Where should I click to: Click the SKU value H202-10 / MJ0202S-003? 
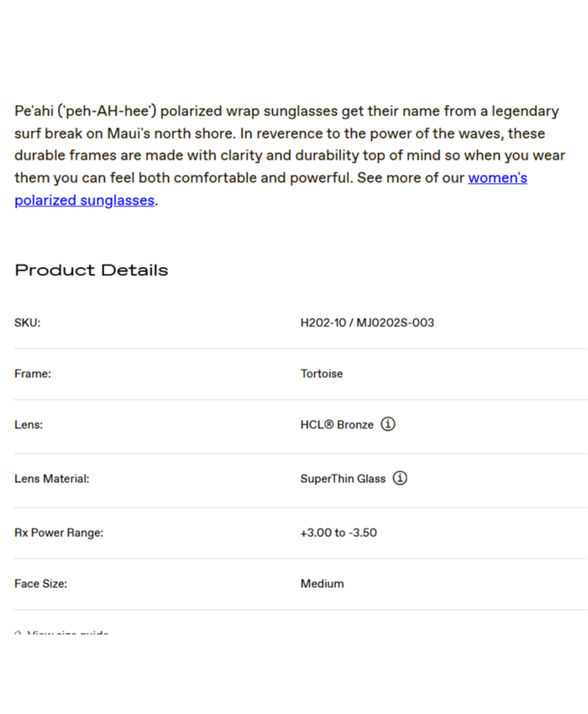367,323
